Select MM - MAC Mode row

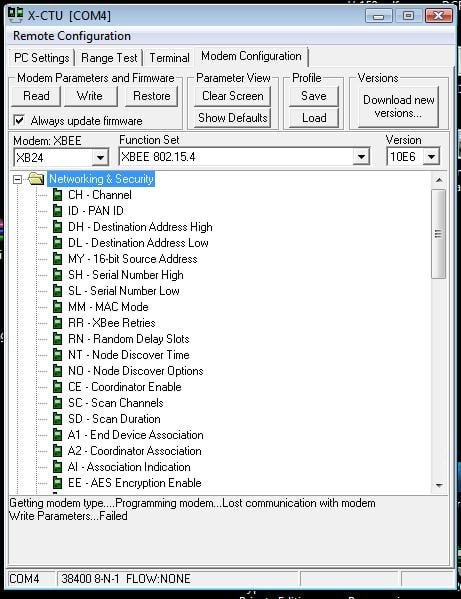click(x=108, y=307)
